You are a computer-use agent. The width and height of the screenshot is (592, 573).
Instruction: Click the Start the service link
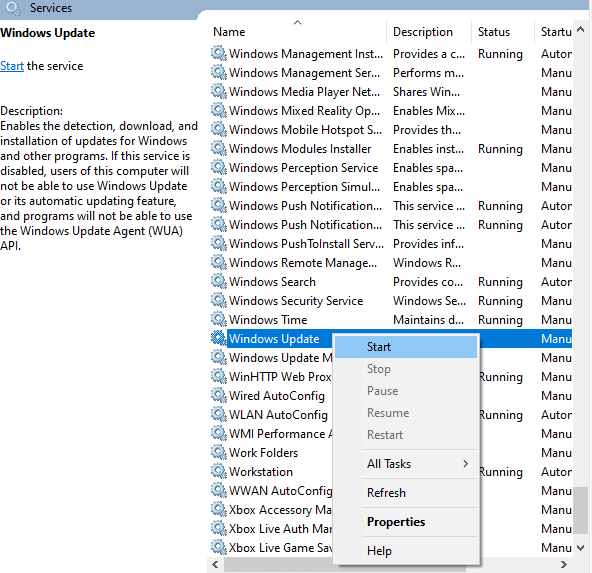[x=12, y=66]
